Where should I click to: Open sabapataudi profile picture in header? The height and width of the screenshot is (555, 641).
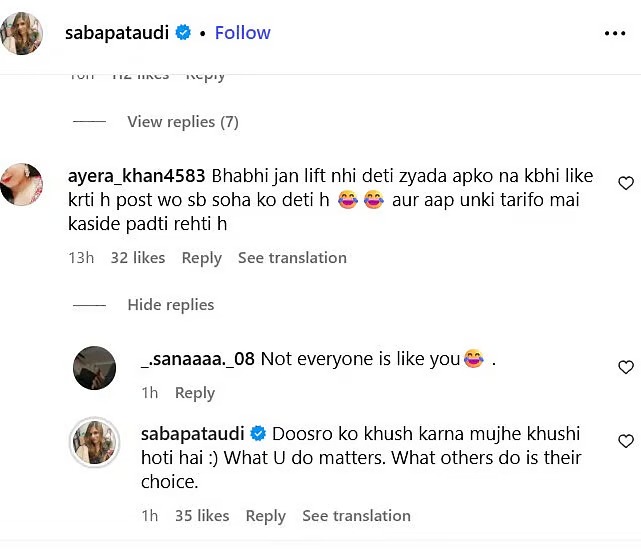click(x=26, y=33)
